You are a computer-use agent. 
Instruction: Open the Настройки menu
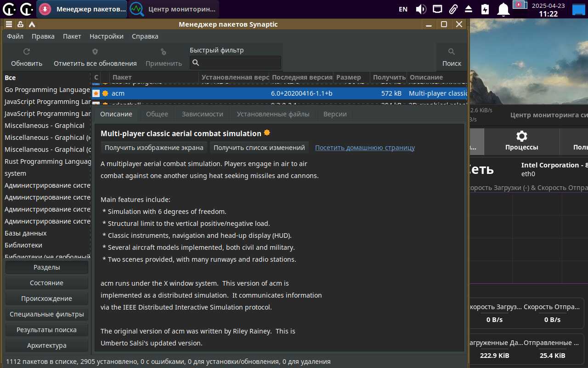coord(106,36)
